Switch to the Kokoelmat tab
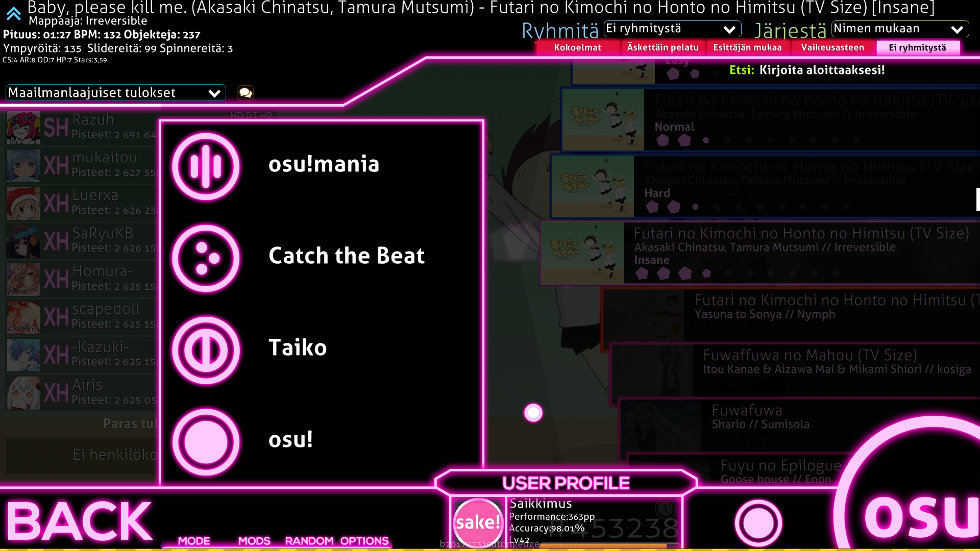The height and width of the screenshot is (551, 980). tap(578, 47)
